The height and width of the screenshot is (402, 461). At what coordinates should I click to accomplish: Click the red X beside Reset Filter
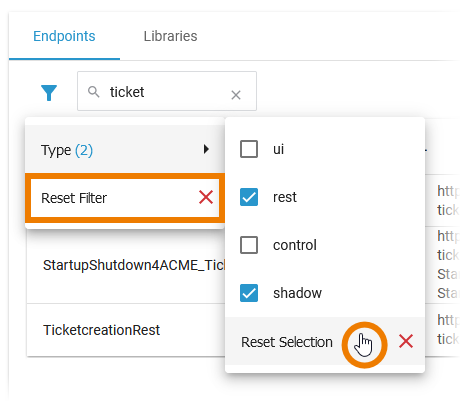pyautogui.click(x=206, y=197)
